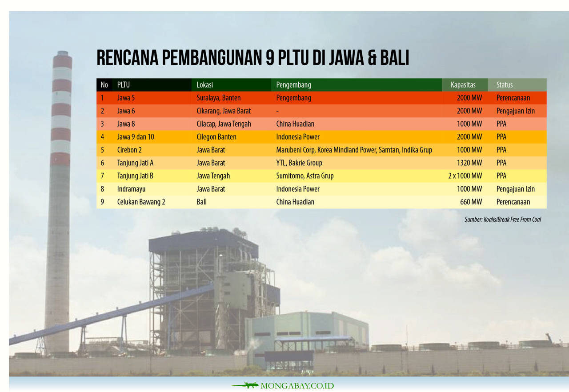Select 'Indonesia Power' in the Jawa 9 dan 10 row

click(x=298, y=137)
